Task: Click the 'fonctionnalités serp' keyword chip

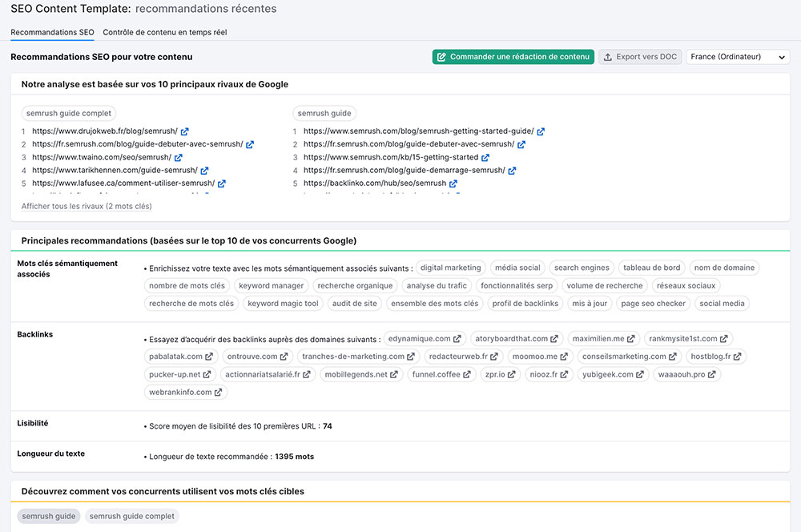Action: pos(517,286)
